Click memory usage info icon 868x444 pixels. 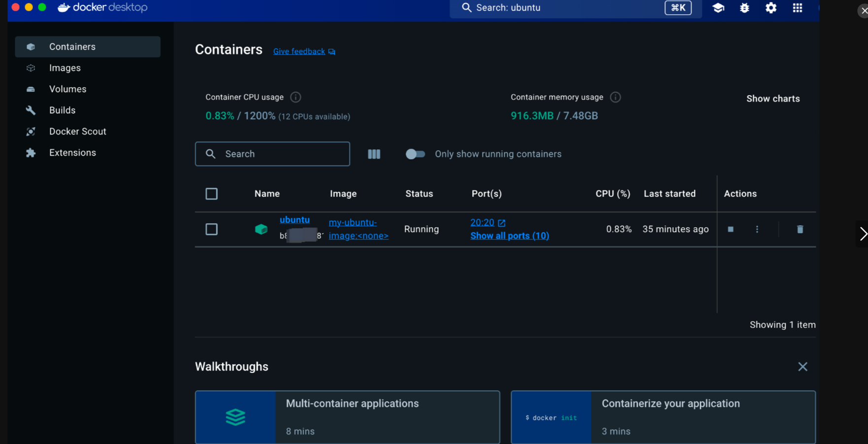[x=615, y=97]
